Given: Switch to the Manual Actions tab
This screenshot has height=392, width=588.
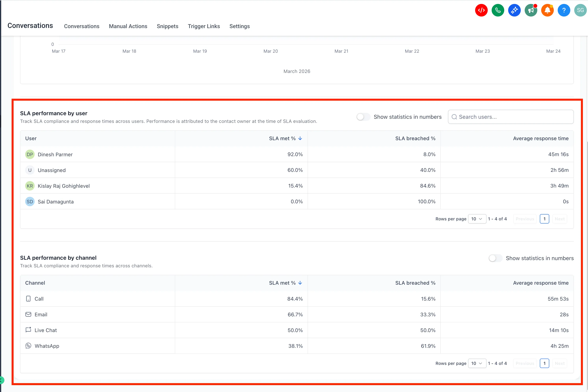Looking at the screenshot, I should tap(128, 26).
